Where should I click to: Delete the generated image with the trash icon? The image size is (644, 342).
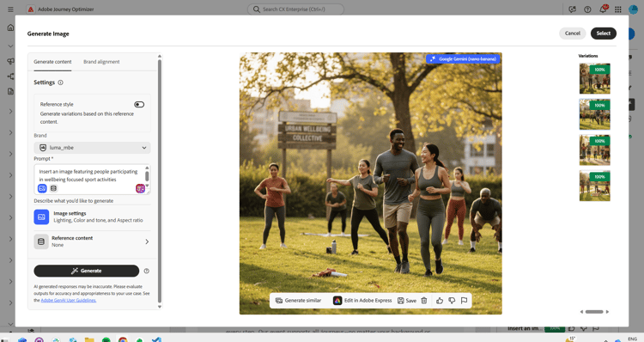pyautogui.click(x=424, y=301)
